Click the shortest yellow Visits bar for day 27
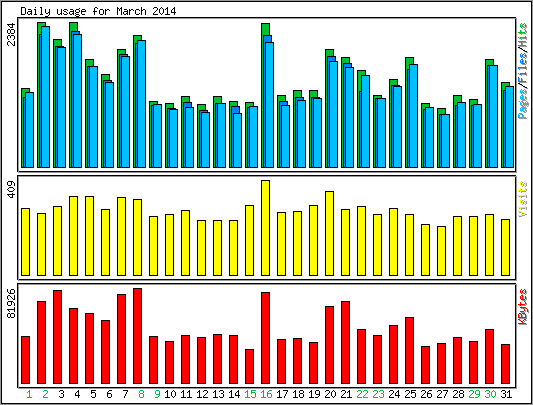 pos(442,251)
